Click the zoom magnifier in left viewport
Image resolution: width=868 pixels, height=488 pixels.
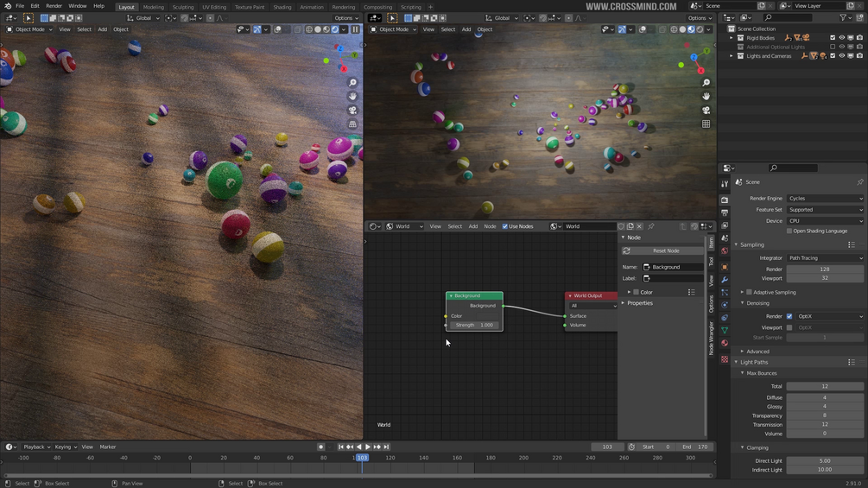point(352,82)
